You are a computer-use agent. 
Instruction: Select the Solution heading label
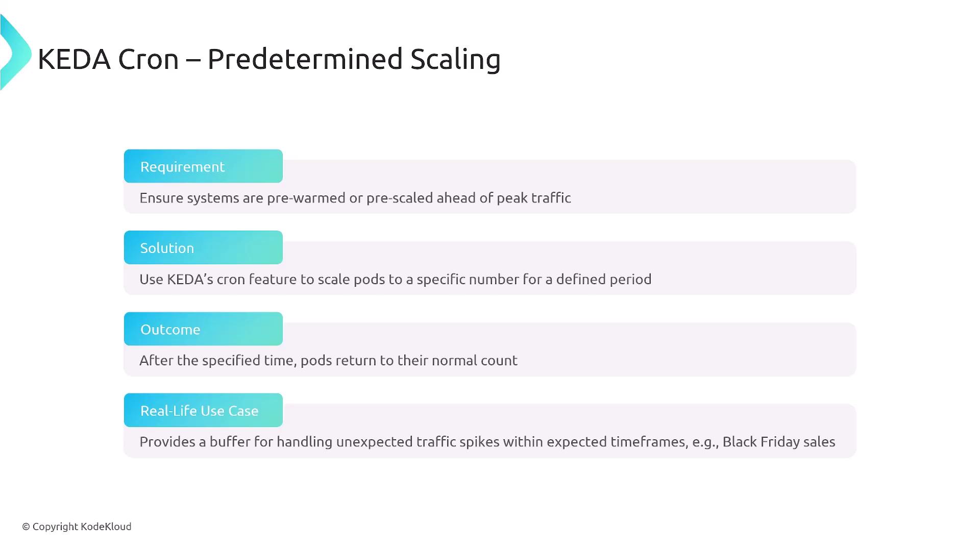click(x=167, y=248)
